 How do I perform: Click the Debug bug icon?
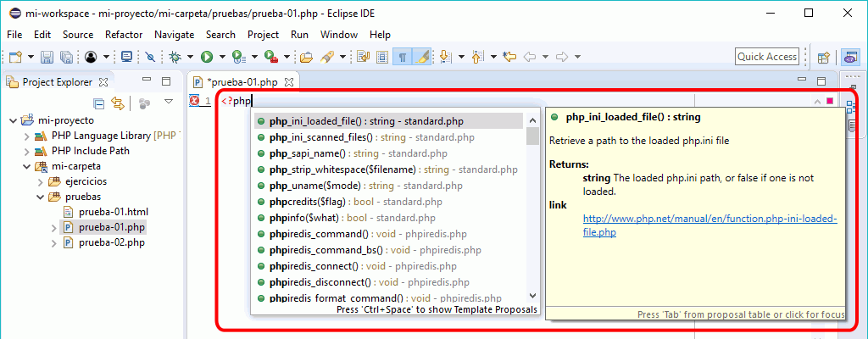(x=175, y=57)
